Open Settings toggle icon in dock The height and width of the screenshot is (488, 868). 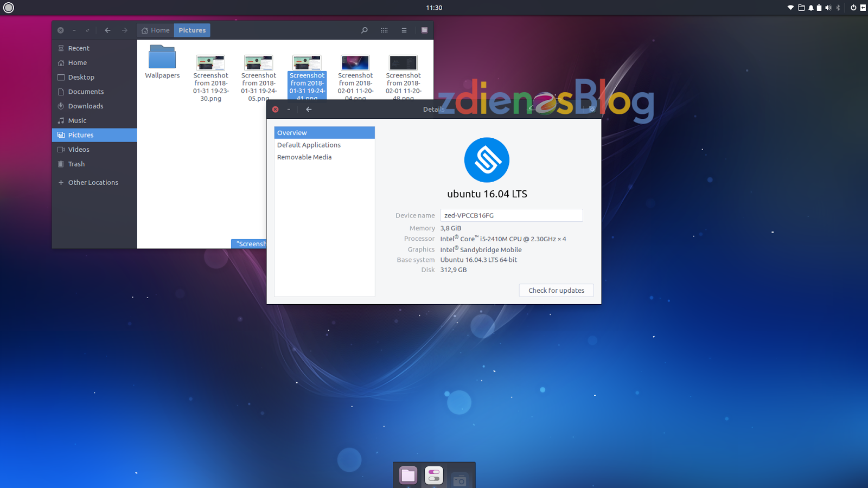(434, 476)
